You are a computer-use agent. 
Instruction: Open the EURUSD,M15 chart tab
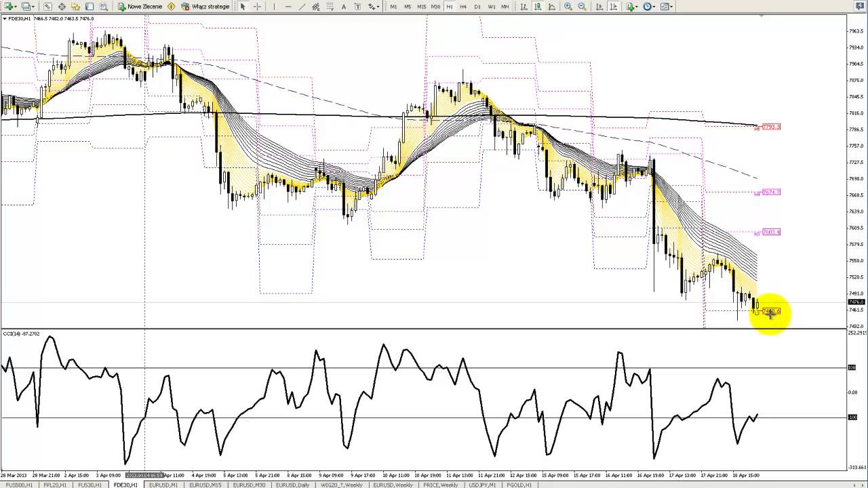click(x=205, y=485)
